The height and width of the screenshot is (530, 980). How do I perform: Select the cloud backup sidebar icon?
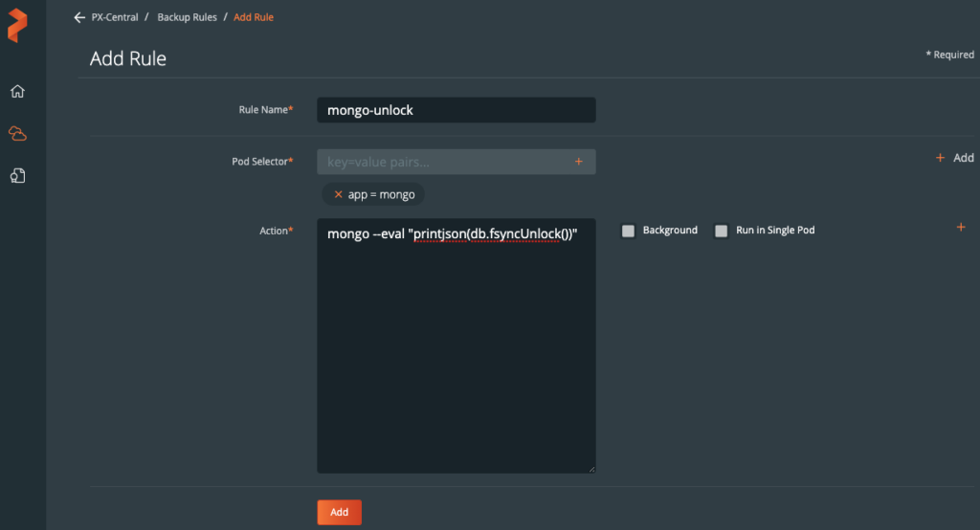(x=17, y=134)
